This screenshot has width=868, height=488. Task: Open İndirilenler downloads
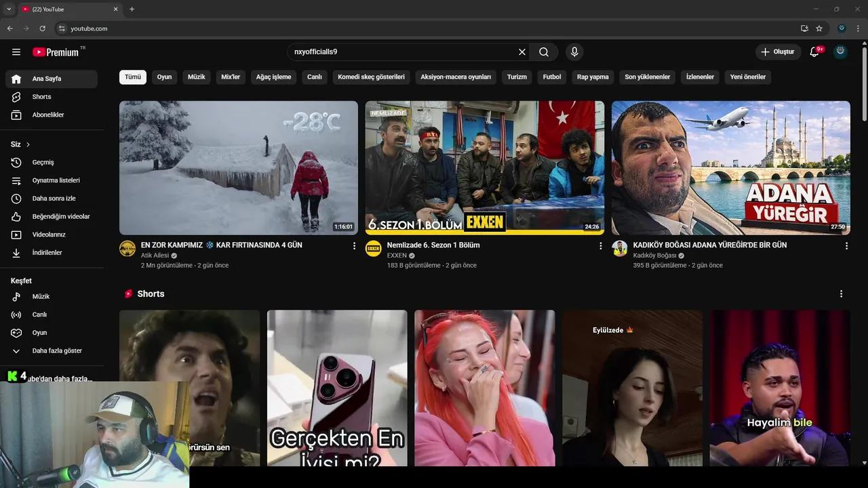click(52, 253)
